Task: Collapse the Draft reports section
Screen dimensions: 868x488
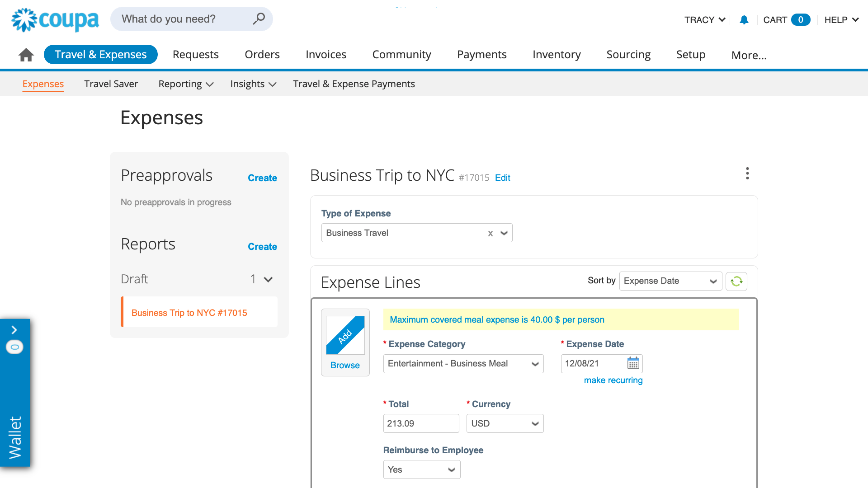Action: [x=268, y=279]
